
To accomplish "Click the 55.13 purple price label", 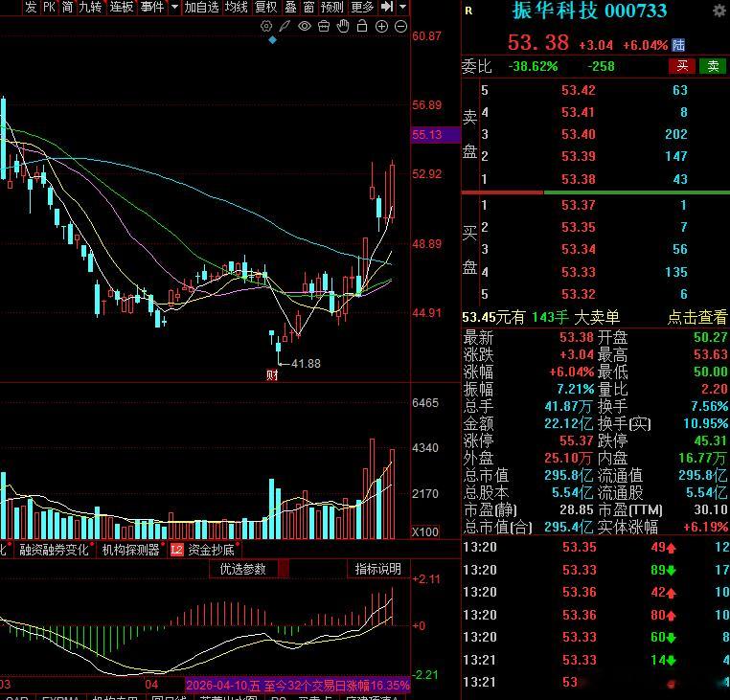I will click(x=435, y=135).
